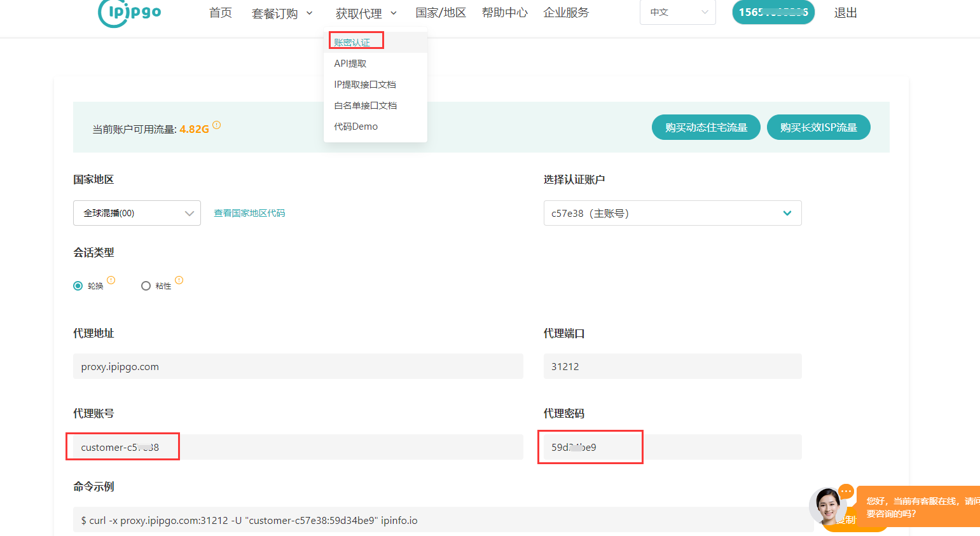Click the account phone number button
The width and height of the screenshot is (980, 536).
point(773,12)
